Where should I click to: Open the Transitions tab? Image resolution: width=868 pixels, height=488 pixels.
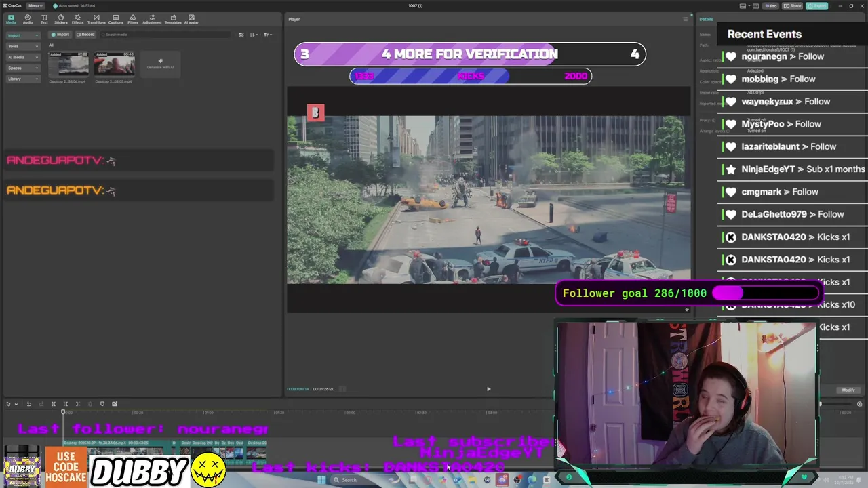(96, 19)
